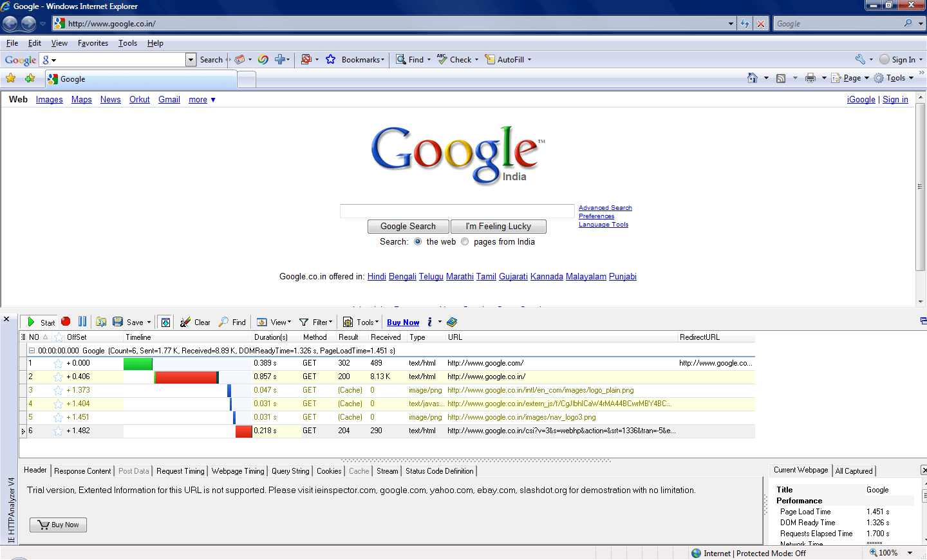Click the Home icon in IE command bar

pos(753,78)
